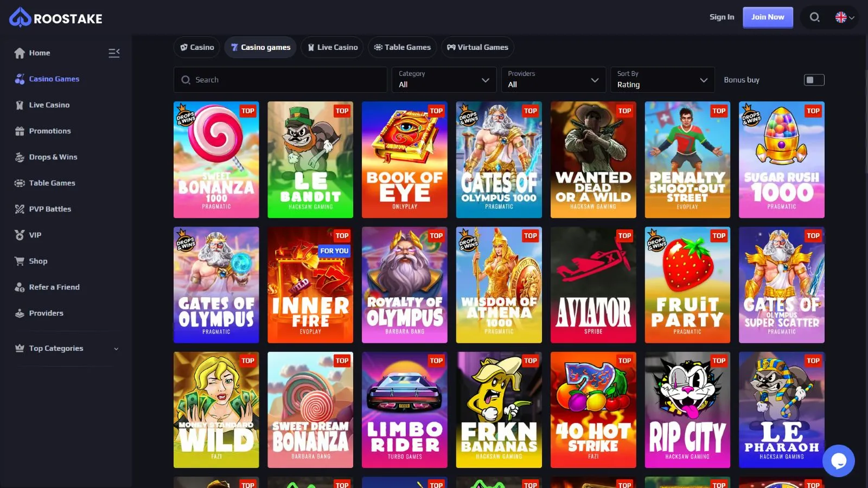
Task: Switch to the Live Casino tab
Action: pyautogui.click(x=333, y=48)
